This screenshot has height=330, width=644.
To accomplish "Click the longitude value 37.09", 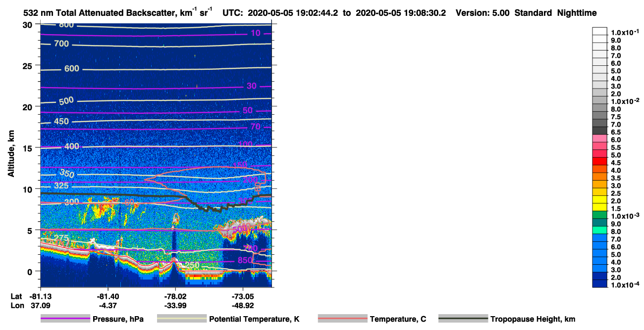I will tap(41, 305).
